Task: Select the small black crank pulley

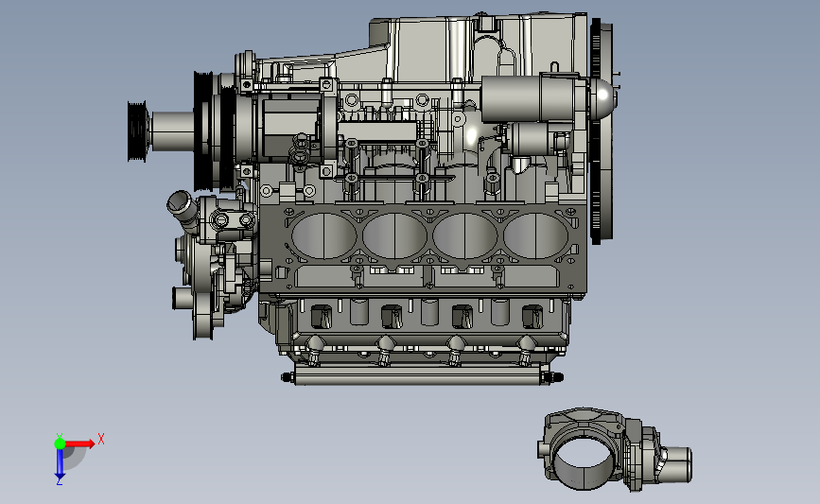Action: tap(137, 131)
